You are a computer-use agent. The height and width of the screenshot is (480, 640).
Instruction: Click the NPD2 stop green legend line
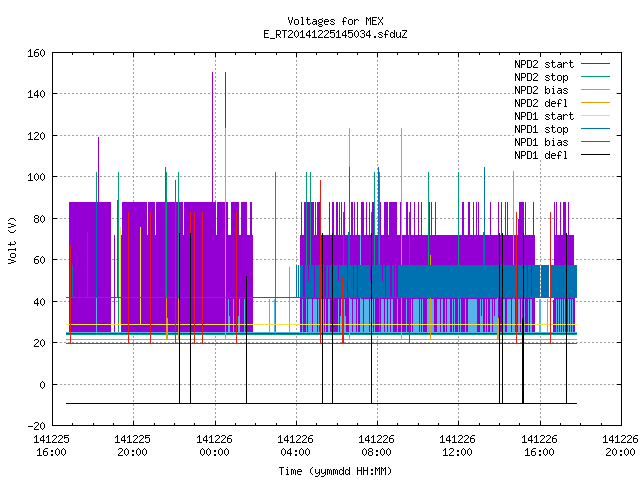tap(595, 76)
